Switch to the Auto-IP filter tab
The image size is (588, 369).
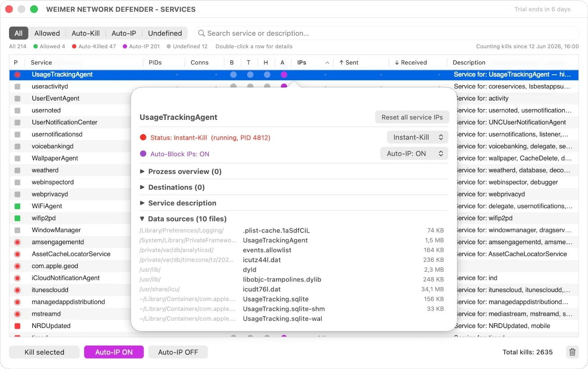point(124,33)
